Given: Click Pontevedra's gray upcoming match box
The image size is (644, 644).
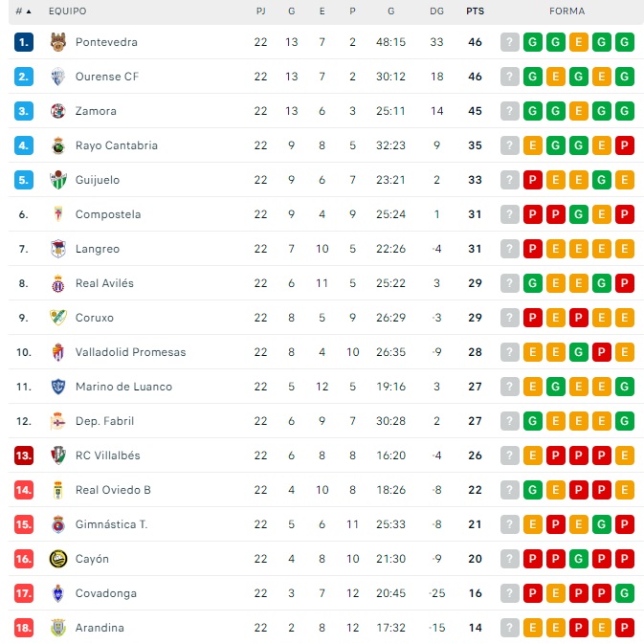Looking at the screenshot, I should [x=510, y=42].
